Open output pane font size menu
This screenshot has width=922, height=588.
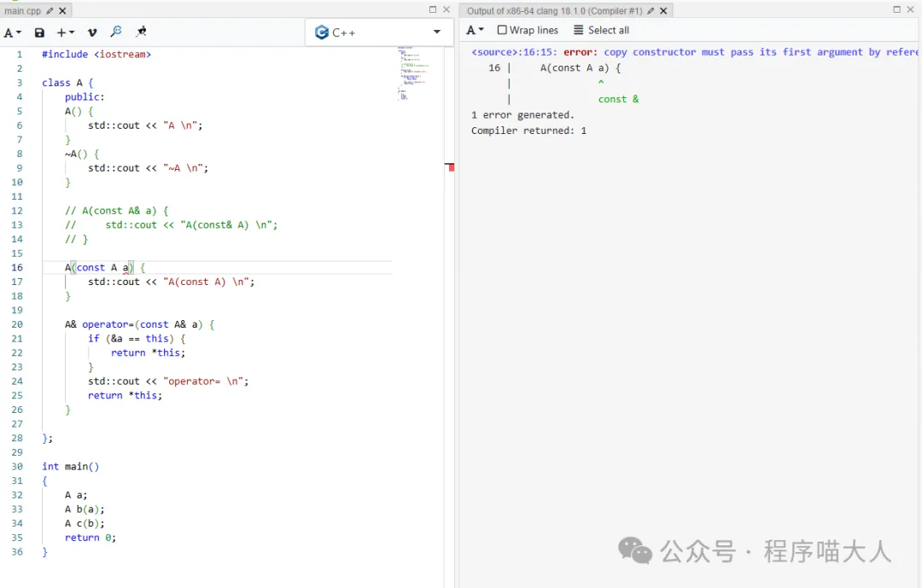click(x=475, y=30)
